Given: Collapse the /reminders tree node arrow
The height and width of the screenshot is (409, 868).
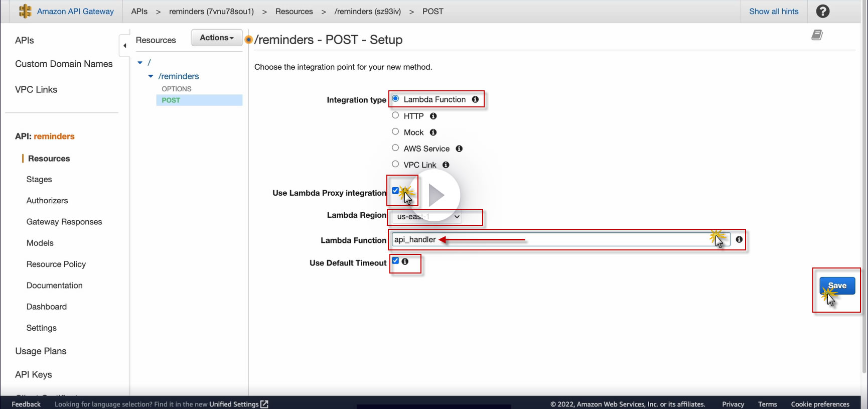Looking at the screenshot, I should [151, 76].
